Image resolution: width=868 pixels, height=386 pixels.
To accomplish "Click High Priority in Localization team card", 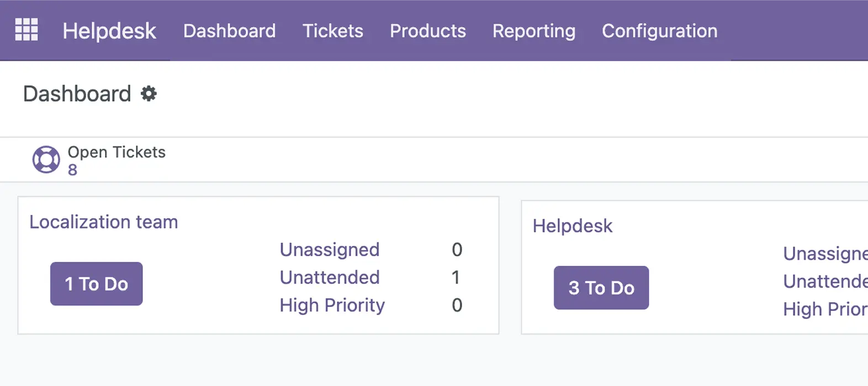I will [x=332, y=305].
